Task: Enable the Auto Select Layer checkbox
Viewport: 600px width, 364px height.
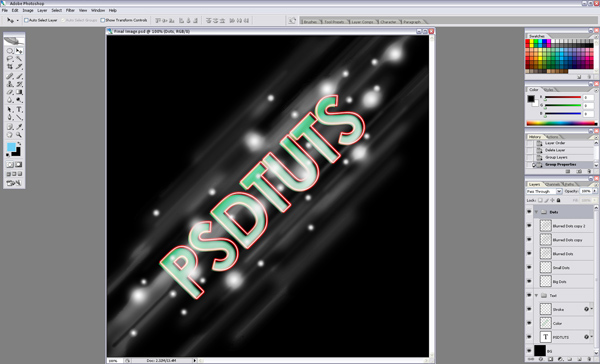Action: (26, 20)
